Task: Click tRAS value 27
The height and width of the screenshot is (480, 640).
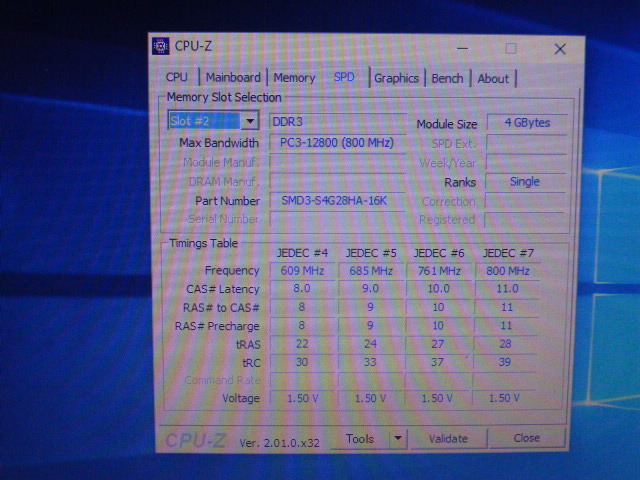Action: pos(438,344)
